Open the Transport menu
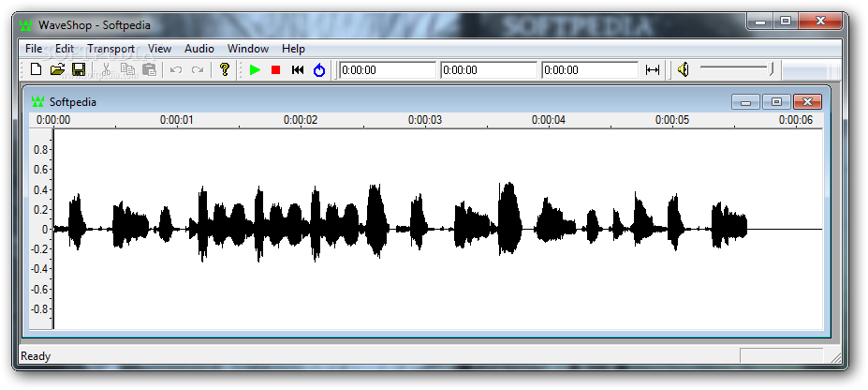The image size is (868, 390). tap(111, 49)
